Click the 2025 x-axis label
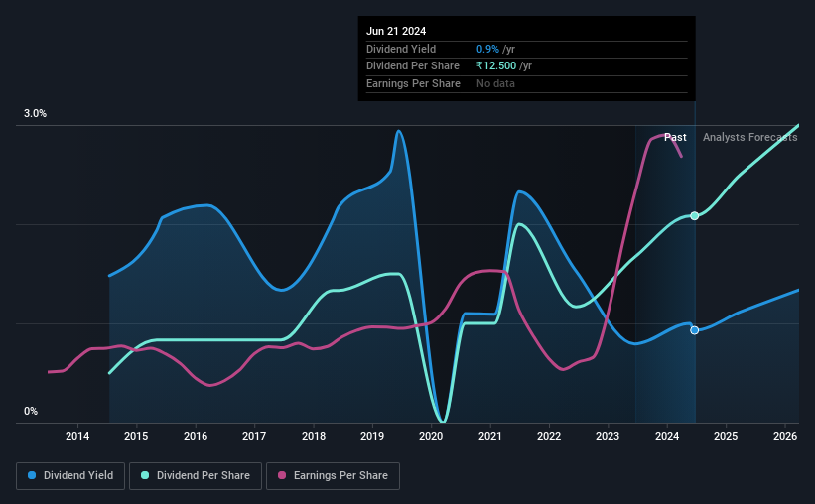The width and height of the screenshot is (815, 504). (x=726, y=436)
